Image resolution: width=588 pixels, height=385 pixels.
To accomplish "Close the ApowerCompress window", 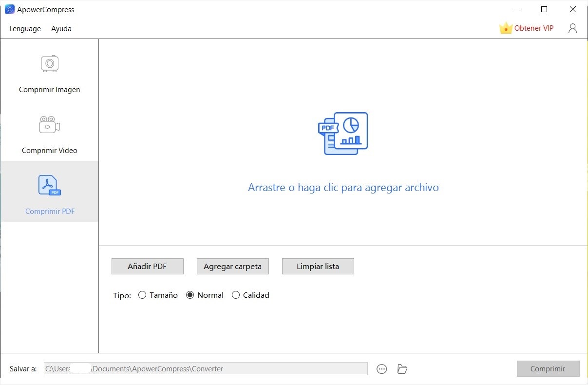I will click(573, 9).
